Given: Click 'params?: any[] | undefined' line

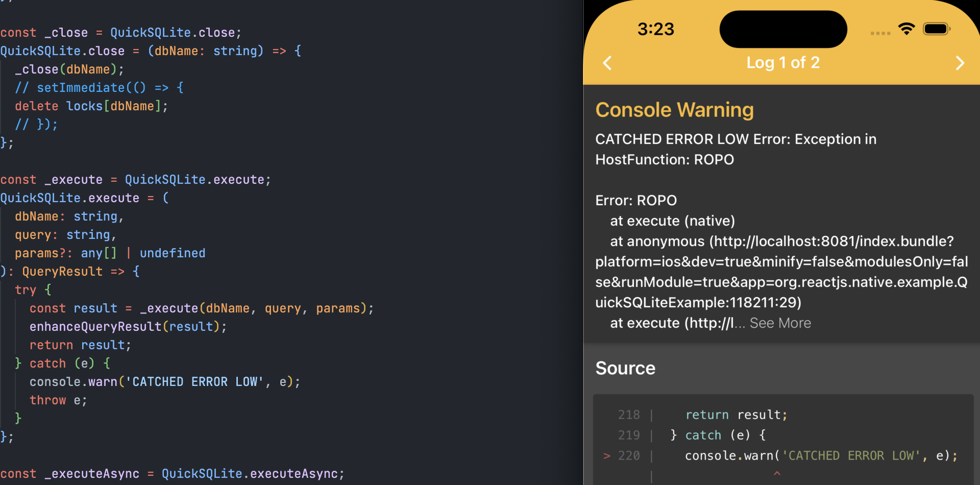Looking at the screenshot, I should click(110, 253).
